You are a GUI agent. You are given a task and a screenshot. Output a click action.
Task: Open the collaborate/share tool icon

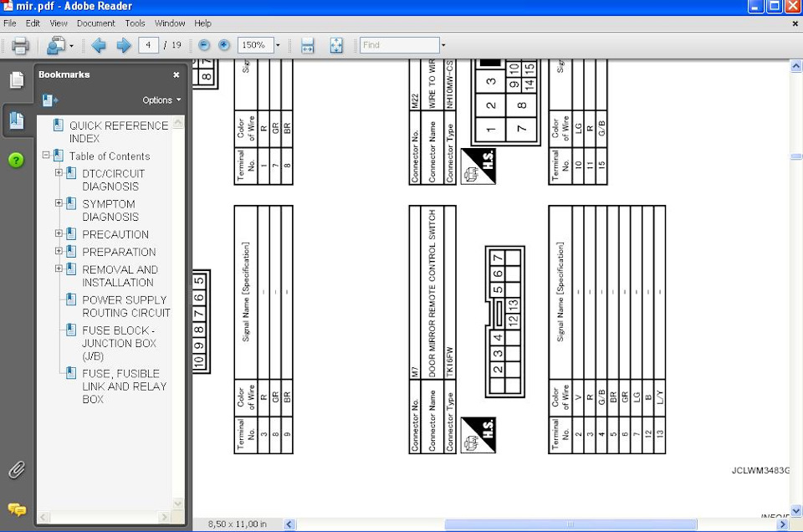pyautogui.click(x=55, y=45)
